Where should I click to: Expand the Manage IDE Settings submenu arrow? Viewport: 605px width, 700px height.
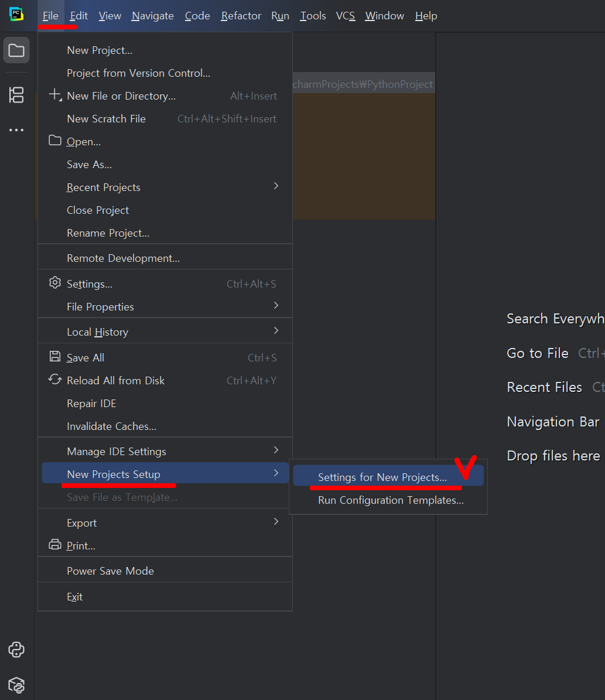[276, 450]
